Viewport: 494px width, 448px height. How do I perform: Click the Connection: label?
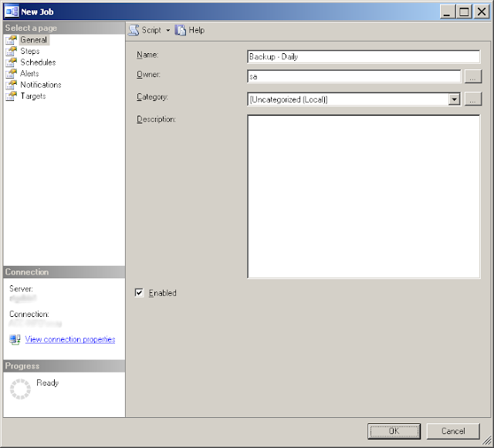coord(29,314)
